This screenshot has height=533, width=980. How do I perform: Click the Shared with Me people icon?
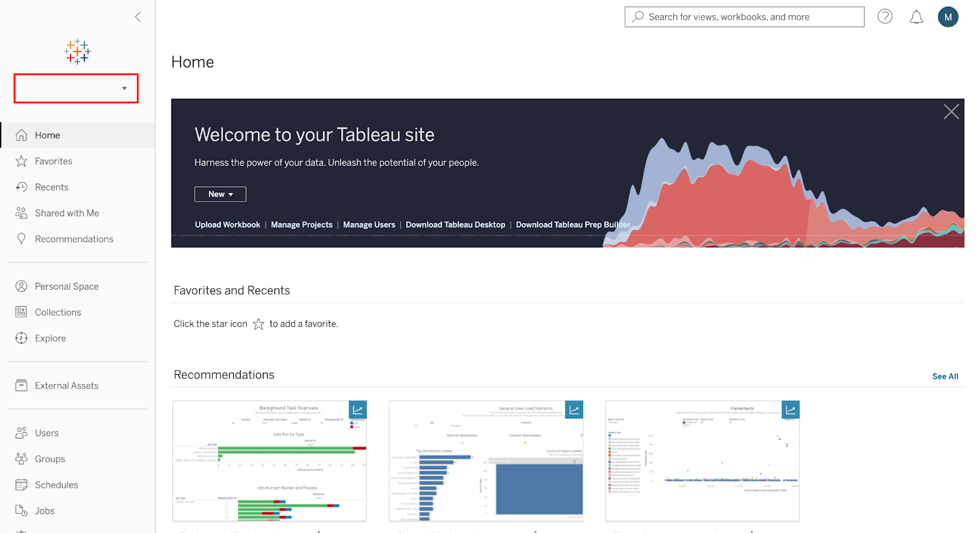21,213
